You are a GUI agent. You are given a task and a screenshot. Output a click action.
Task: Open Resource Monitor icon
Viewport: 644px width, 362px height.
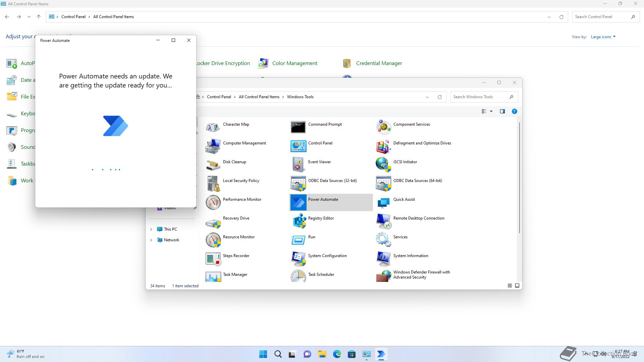[x=213, y=240]
